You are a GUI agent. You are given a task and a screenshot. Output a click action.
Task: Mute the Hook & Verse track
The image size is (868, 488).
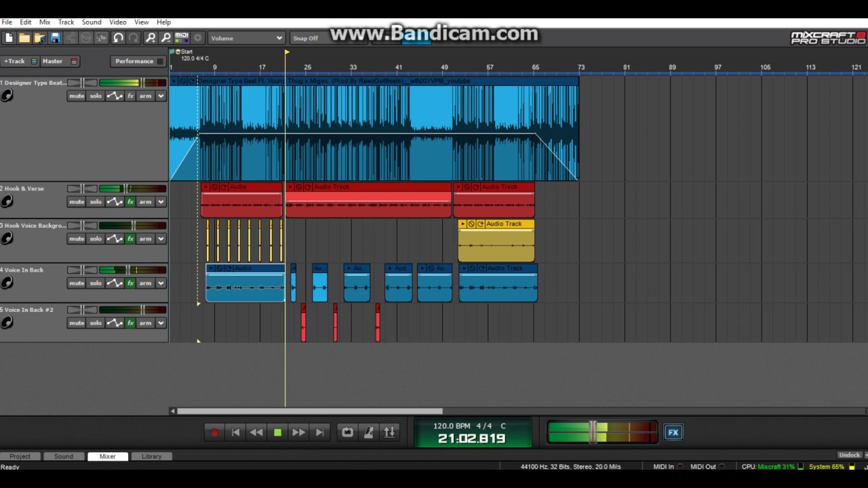pyautogui.click(x=77, y=201)
